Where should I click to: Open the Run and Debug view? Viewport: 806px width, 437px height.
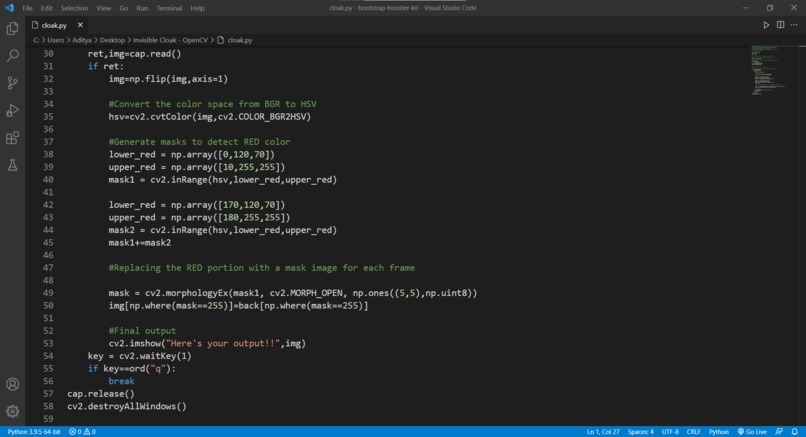[x=12, y=111]
